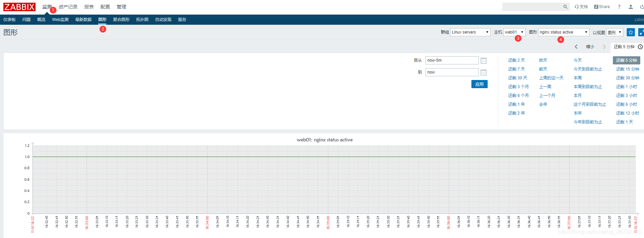This screenshot has width=644, height=238.
Task: Go to the 概览 overview submenu
Action: (41, 20)
